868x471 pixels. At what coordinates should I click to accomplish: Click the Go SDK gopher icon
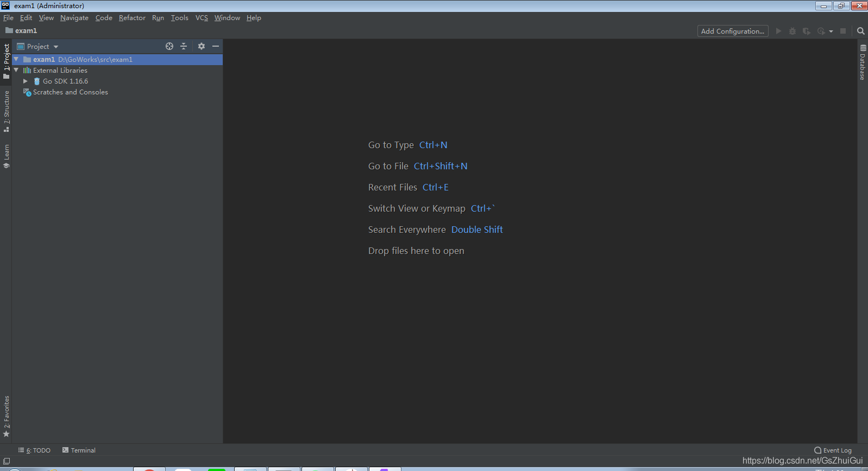coord(37,81)
